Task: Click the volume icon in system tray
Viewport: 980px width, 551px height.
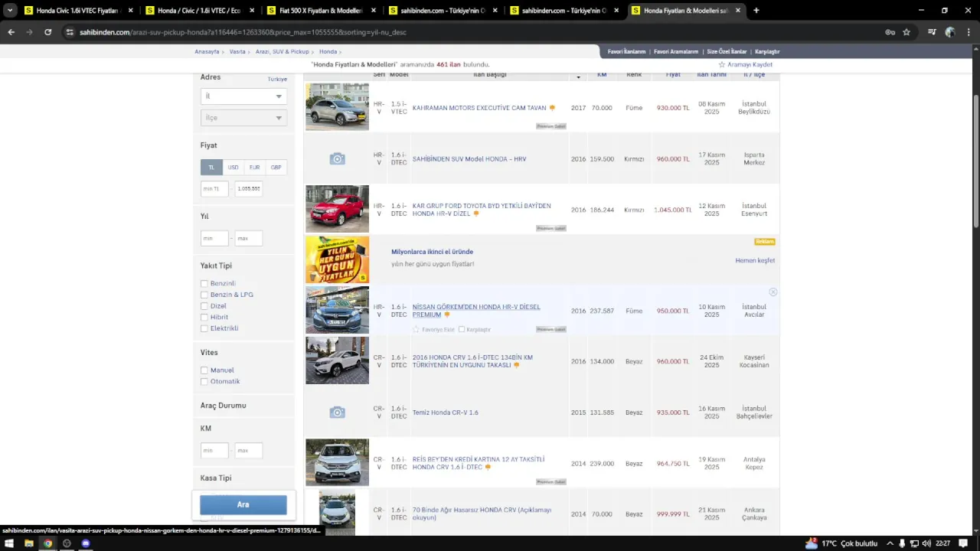Action: coord(926,543)
